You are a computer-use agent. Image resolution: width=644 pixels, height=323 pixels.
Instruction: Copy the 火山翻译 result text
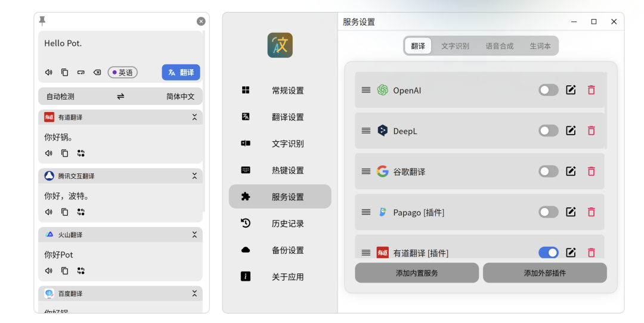pyautogui.click(x=64, y=271)
